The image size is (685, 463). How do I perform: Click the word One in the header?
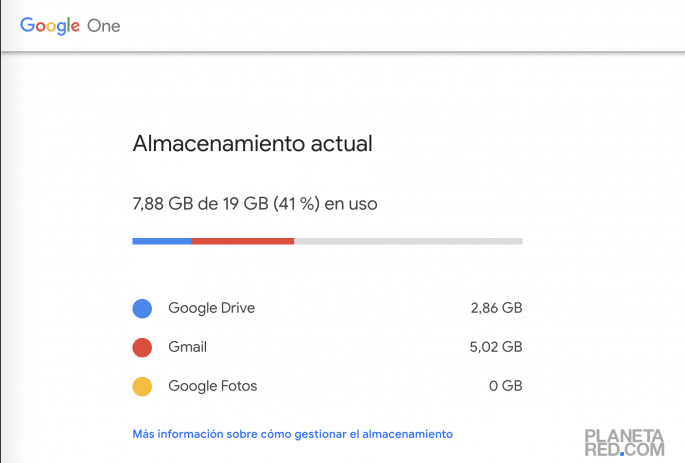pos(104,25)
